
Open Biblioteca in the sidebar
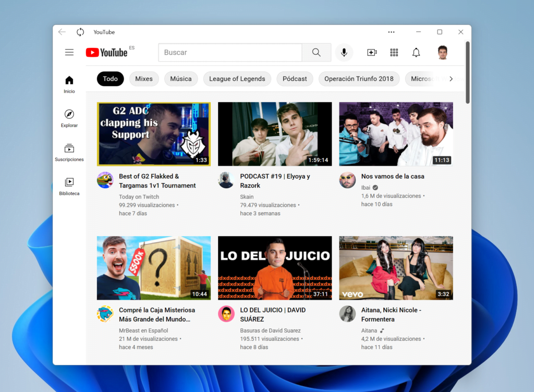pos(69,186)
